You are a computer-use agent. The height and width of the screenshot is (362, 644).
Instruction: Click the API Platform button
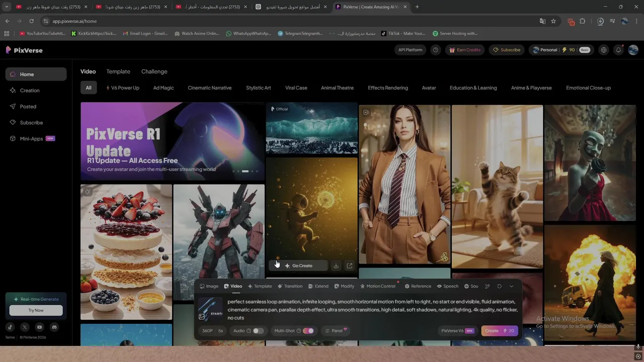(410, 50)
